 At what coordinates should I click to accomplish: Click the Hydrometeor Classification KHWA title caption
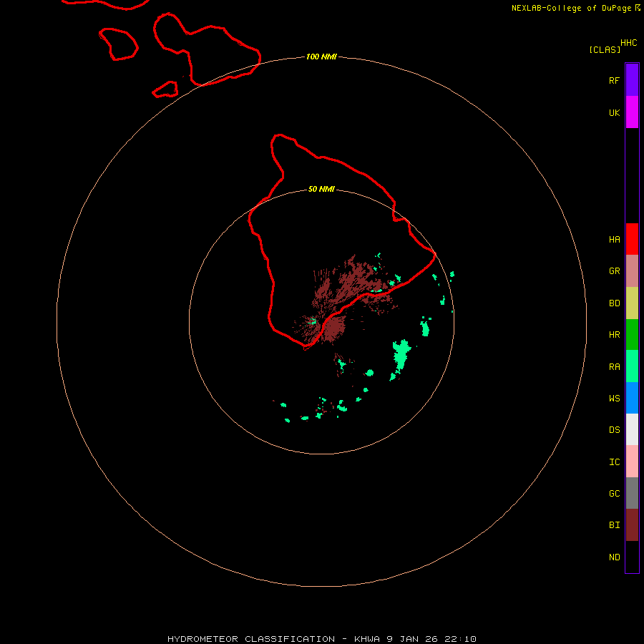coord(321,639)
